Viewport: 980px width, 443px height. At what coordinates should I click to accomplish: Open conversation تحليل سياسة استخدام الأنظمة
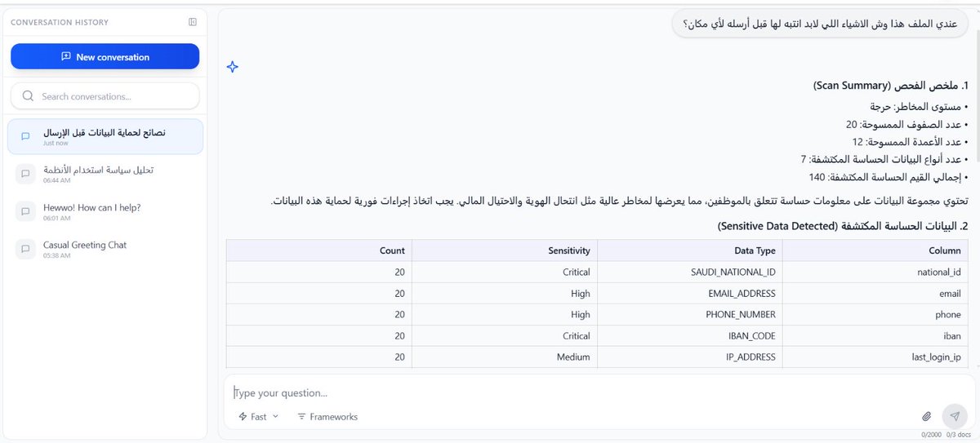coord(105,174)
